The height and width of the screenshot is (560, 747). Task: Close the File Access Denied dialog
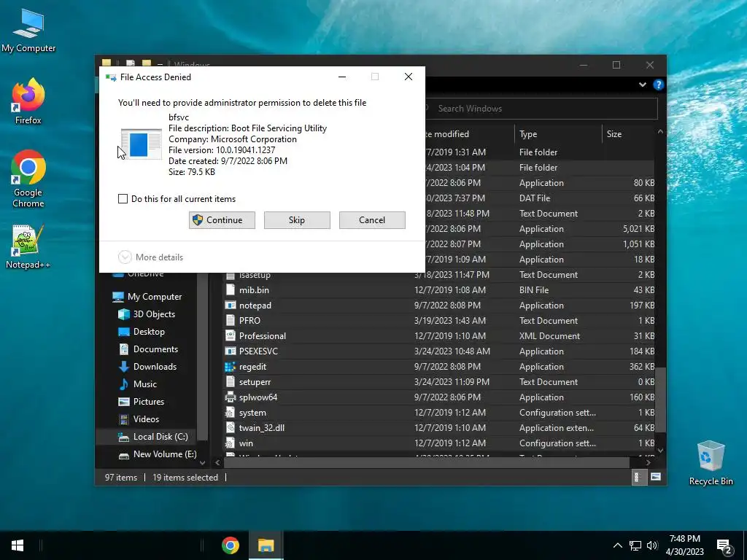[x=409, y=77]
